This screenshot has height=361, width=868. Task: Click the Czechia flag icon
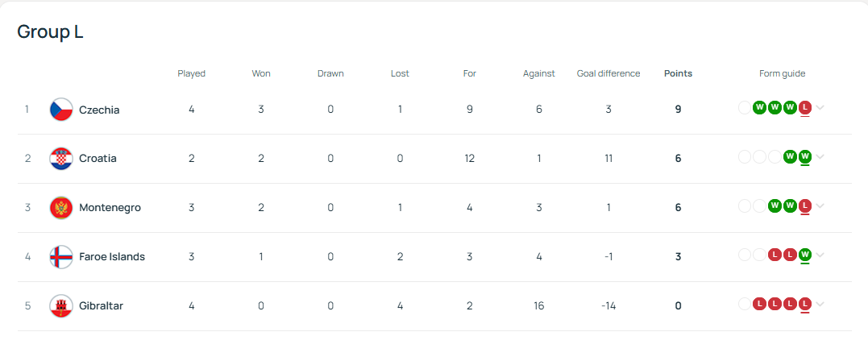point(61,110)
